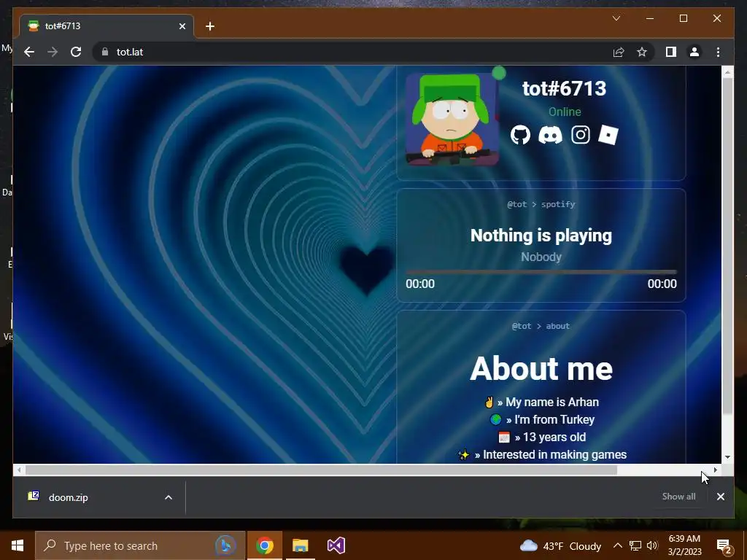Click the scroll up arrow

(x=727, y=72)
